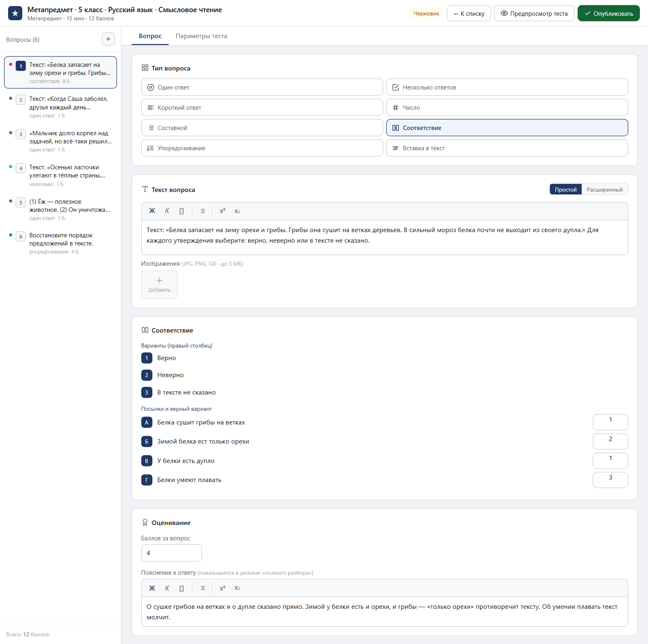Apply bold in question text toolbar
Screen dimensions: 648x644
[152, 211]
